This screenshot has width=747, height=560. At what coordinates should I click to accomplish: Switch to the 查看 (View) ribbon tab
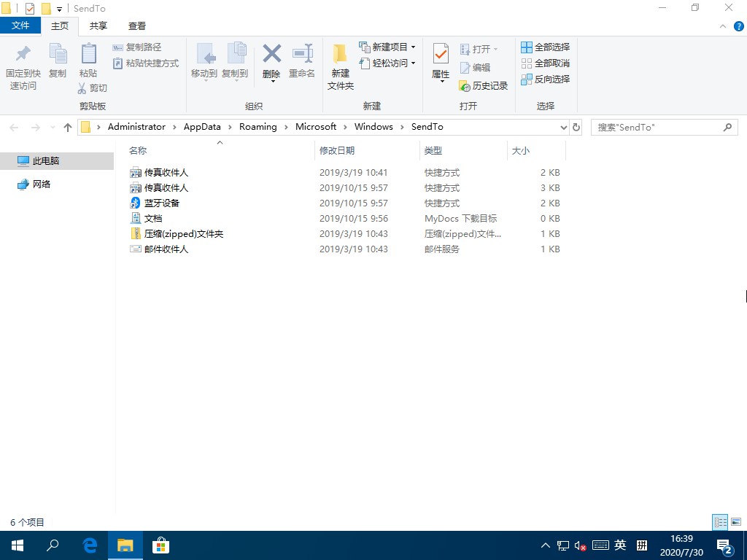tap(136, 26)
